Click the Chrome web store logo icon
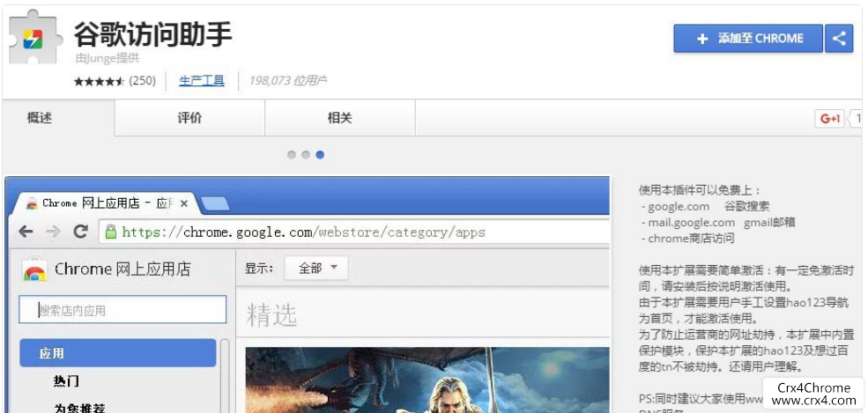The height and width of the screenshot is (413, 868). tap(34, 270)
